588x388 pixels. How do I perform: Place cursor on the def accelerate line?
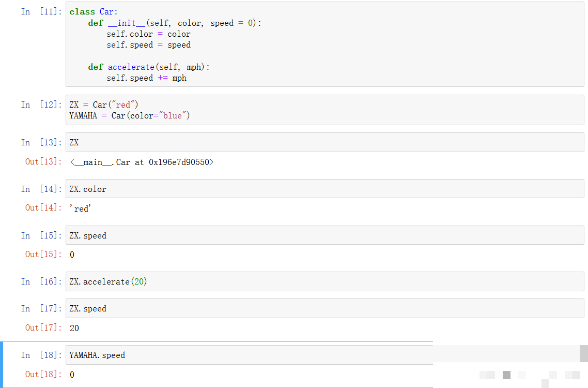coord(149,67)
